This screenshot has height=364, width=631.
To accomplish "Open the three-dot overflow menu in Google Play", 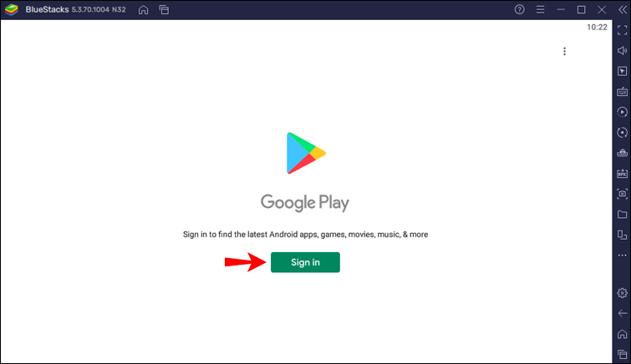I will (564, 51).
